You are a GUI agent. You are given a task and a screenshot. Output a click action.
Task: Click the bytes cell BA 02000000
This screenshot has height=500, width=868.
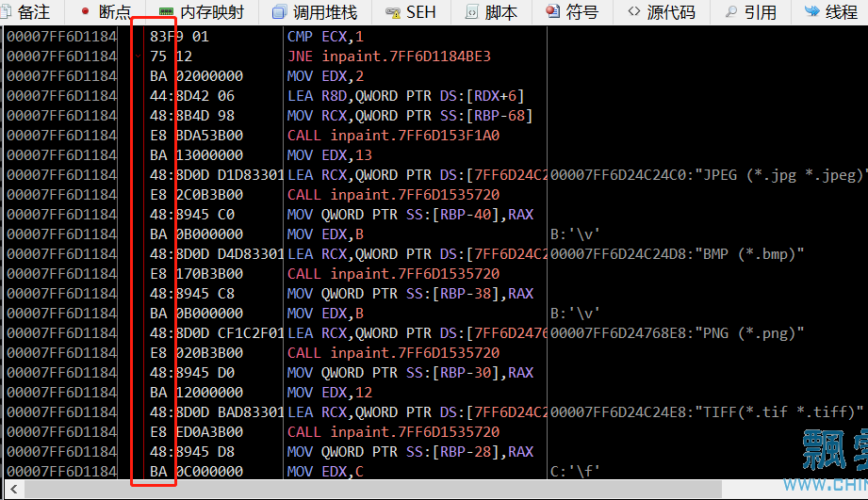coord(197,76)
